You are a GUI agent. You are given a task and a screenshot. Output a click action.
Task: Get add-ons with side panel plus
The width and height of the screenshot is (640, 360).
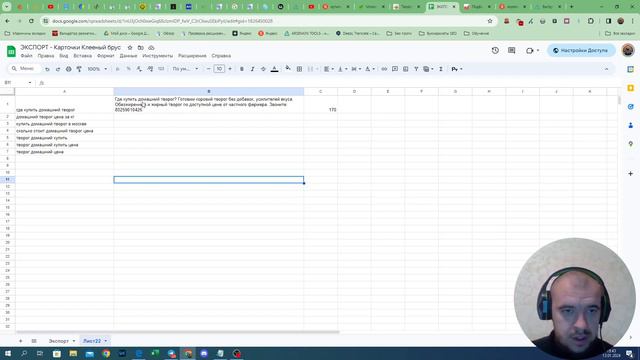click(631, 173)
